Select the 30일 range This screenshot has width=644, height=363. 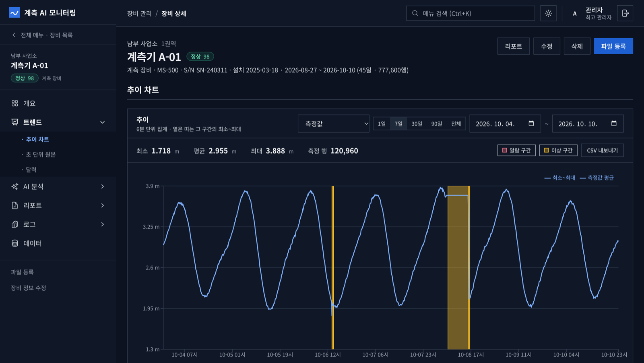click(417, 124)
